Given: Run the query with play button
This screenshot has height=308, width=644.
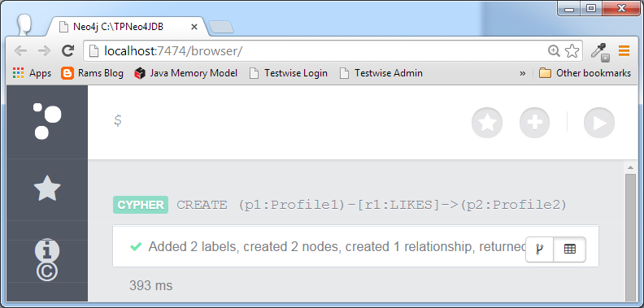Looking at the screenshot, I should [x=599, y=123].
